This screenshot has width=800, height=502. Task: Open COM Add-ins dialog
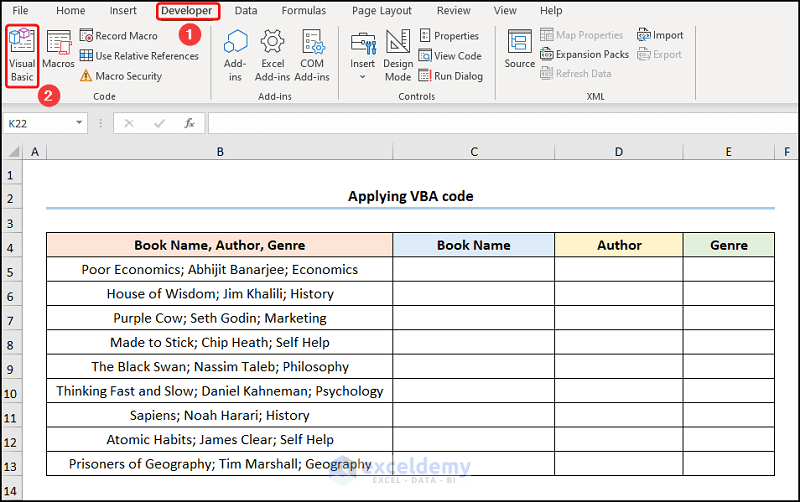tap(312, 55)
